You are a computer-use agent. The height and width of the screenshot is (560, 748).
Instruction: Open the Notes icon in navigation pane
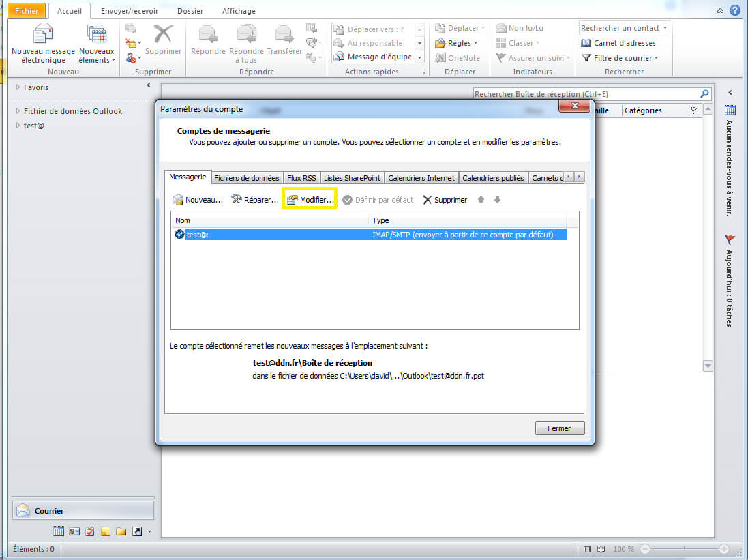106,531
